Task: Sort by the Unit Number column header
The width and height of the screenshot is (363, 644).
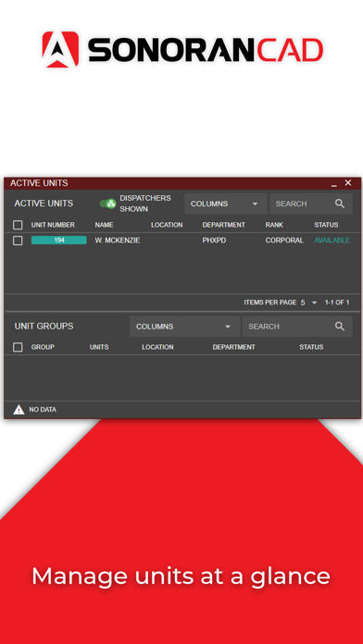Action: [x=53, y=225]
